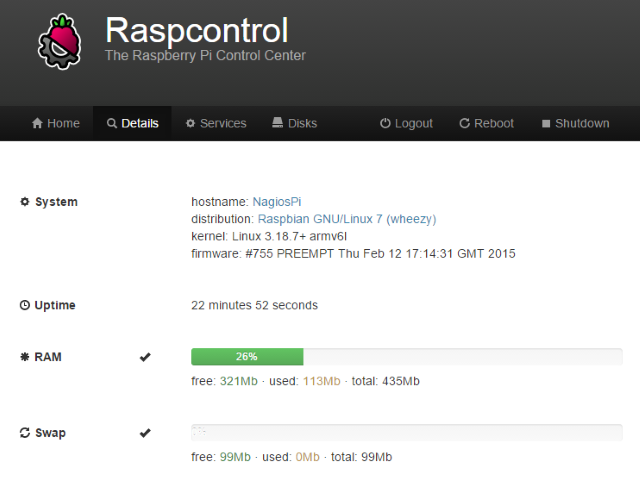Click the RAM total 435Mb text
The height and width of the screenshot is (488, 640).
pos(386,381)
